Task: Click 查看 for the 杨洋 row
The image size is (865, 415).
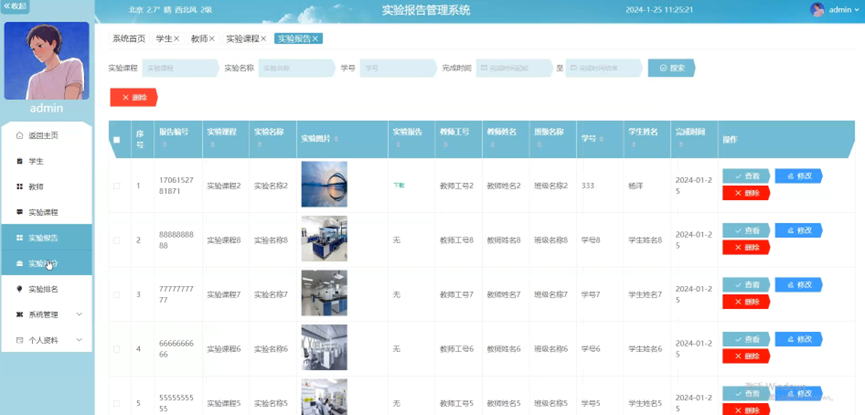Action: tap(746, 176)
